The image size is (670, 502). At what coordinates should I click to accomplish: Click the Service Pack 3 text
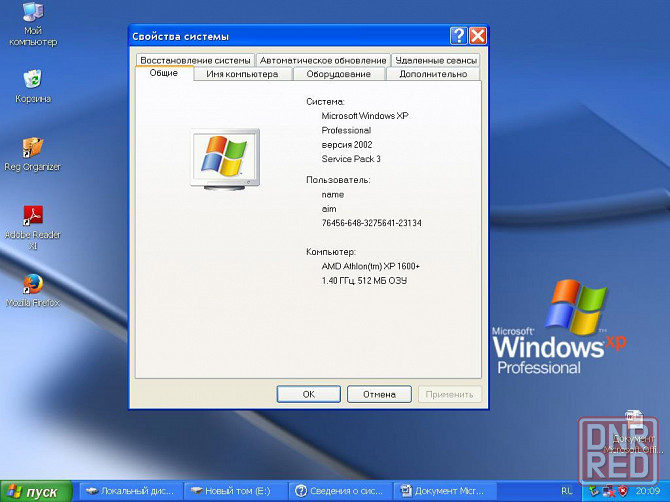[351, 159]
